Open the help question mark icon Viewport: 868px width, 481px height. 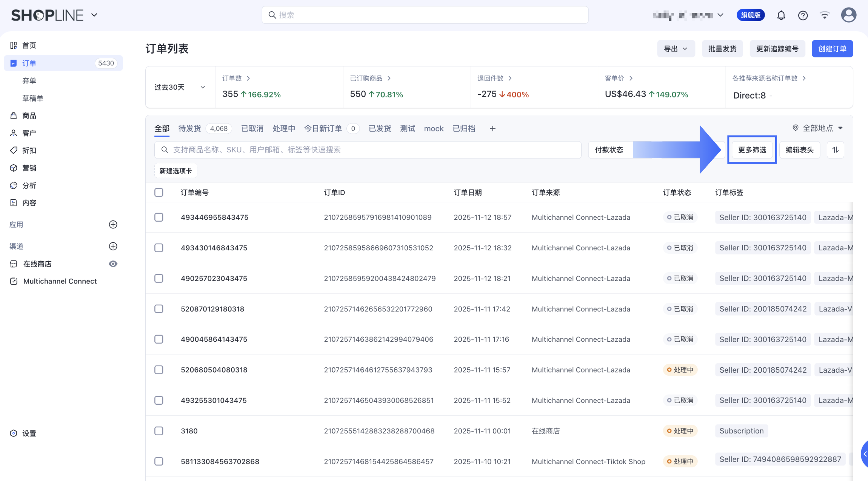tap(803, 15)
